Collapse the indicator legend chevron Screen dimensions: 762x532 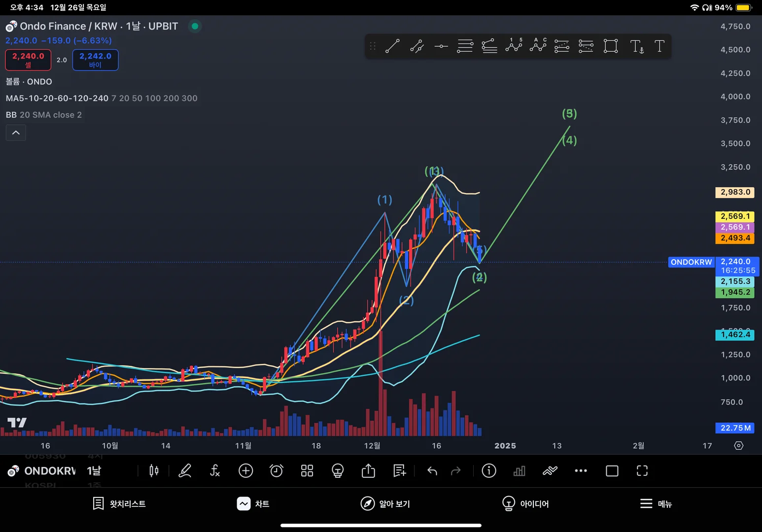coord(16,133)
